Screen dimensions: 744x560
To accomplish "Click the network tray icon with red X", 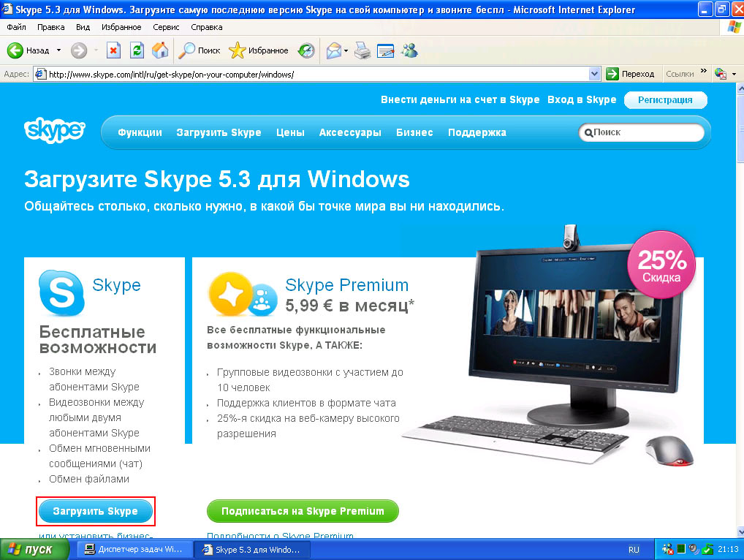I will coord(667,550).
